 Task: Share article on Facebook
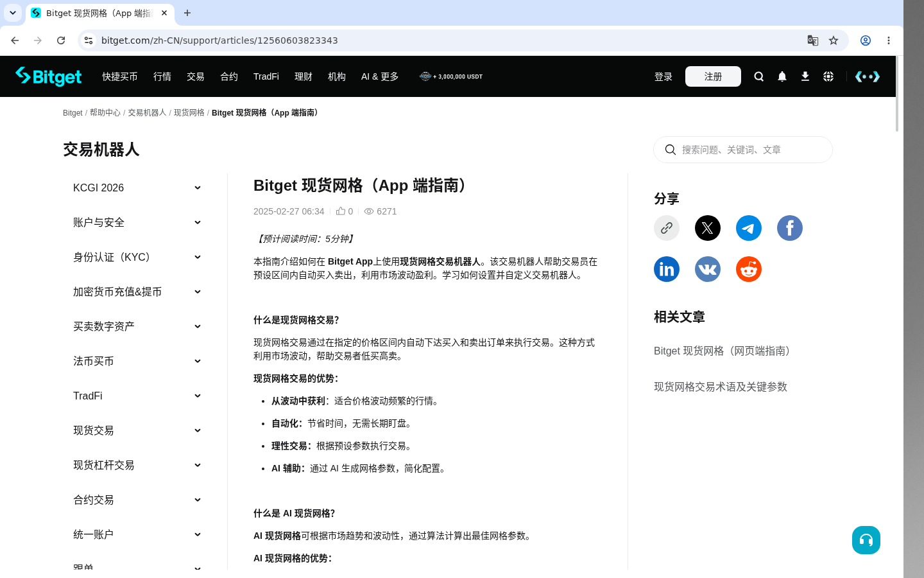pos(790,228)
